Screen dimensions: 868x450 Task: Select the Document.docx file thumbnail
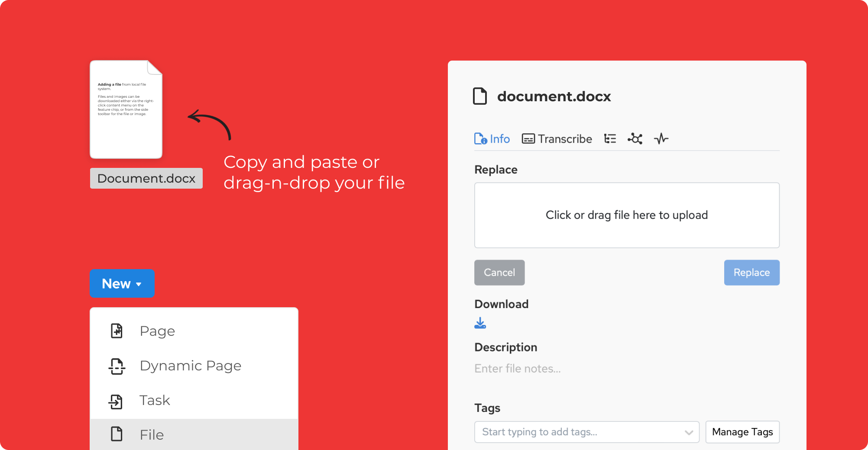coord(126,109)
